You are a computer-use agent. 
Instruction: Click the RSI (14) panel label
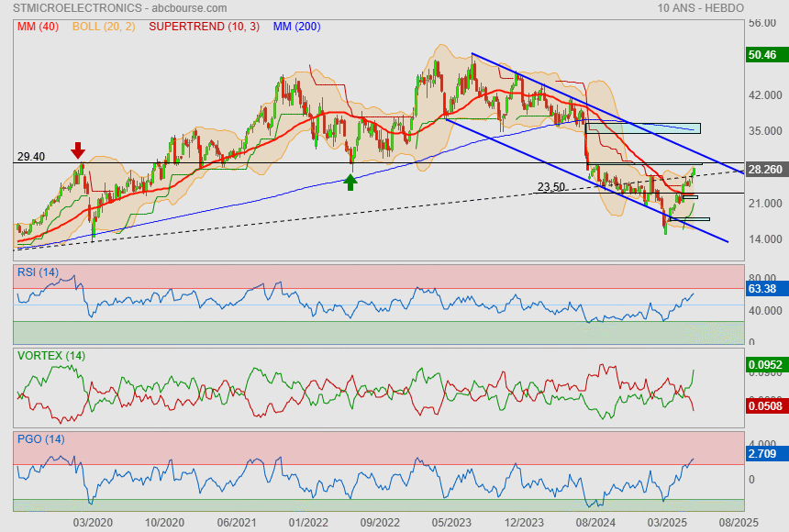(38, 272)
